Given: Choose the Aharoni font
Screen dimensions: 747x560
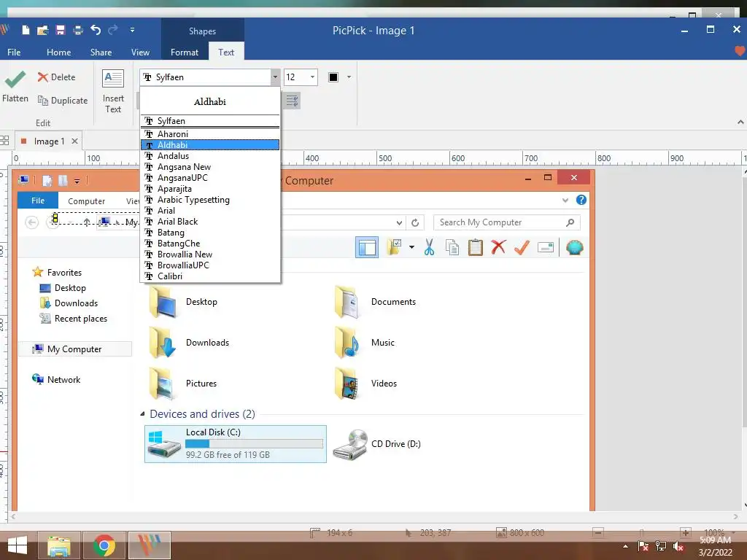Looking at the screenshot, I should (210, 134).
